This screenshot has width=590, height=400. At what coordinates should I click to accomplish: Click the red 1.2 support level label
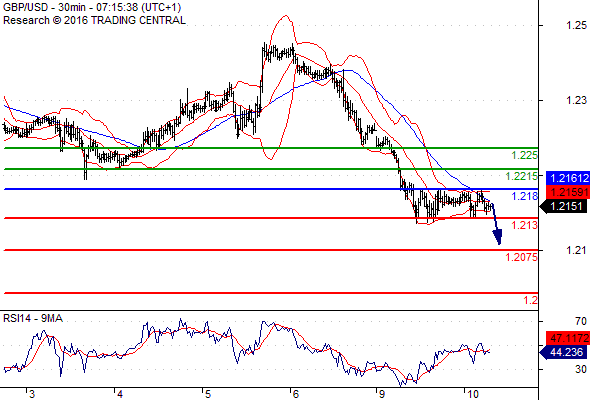[x=531, y=300]
